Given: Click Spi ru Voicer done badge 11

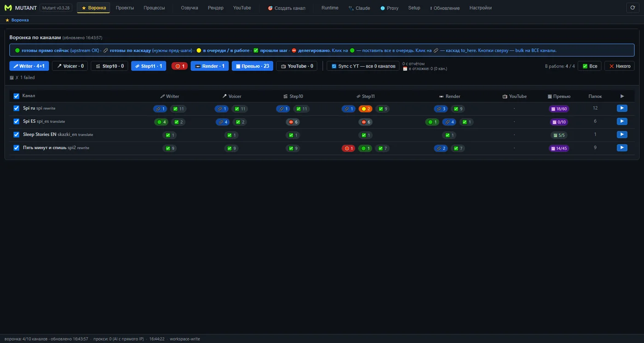Looking at the screenshot, I should click(240, 109).
